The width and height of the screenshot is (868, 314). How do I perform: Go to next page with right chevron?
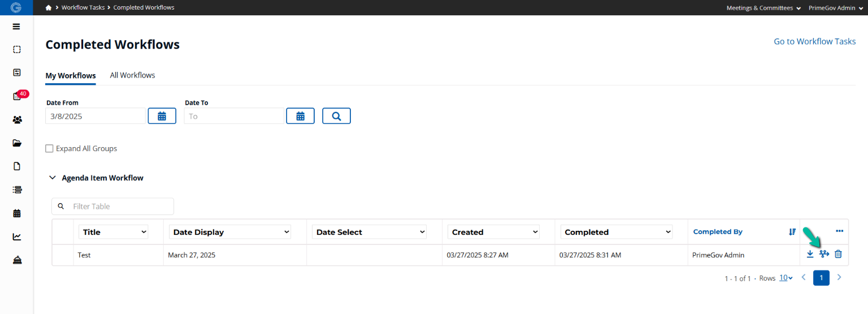point(839,278)
